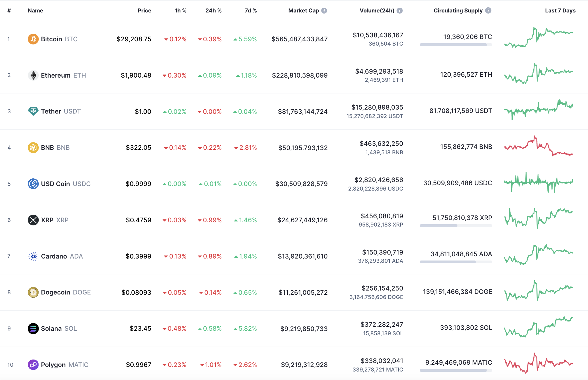
Task: Click the Bitcoin logo icon
Action: tap(33, 39)
